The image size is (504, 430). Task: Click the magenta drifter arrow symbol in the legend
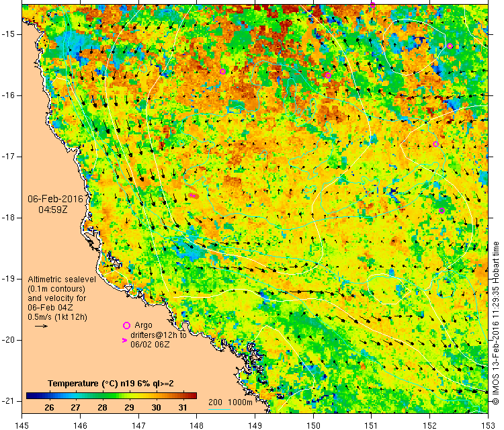coord(125,340)
